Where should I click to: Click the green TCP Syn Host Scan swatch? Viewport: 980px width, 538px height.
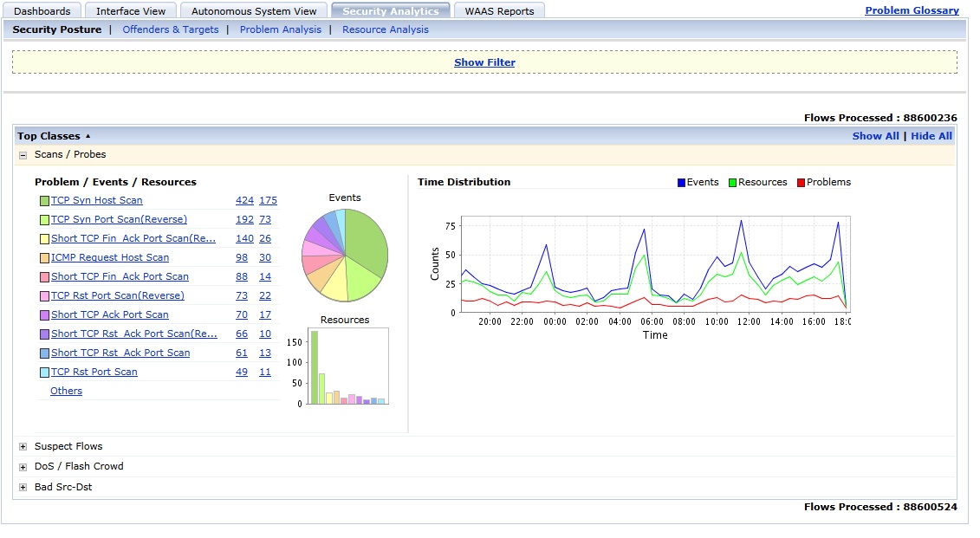[x=44, y=201]
